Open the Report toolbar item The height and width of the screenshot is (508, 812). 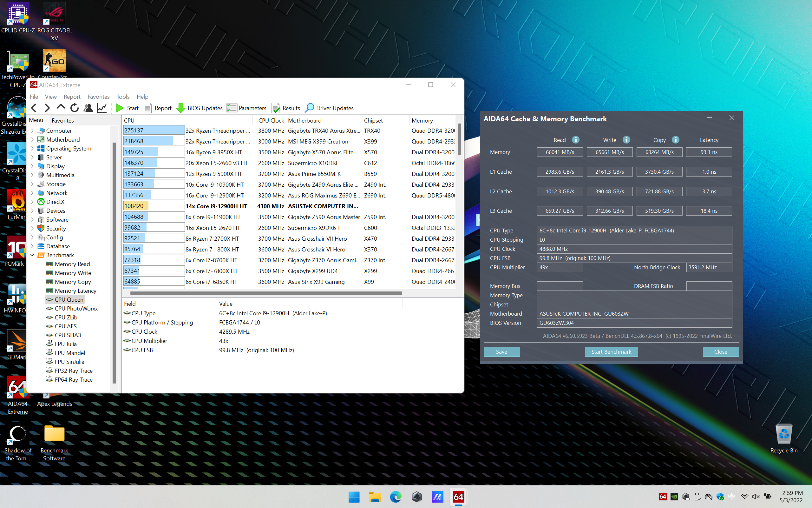tap(158, 108)
